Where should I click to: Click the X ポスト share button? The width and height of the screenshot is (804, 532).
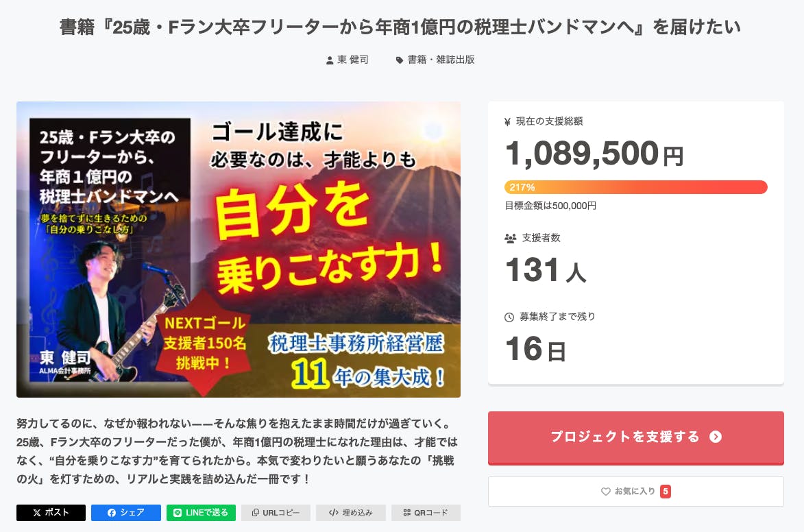[51, 513]
